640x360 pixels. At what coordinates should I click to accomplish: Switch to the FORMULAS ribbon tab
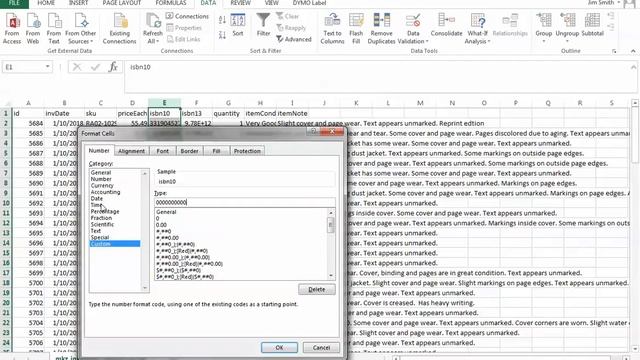coord(171,3)
